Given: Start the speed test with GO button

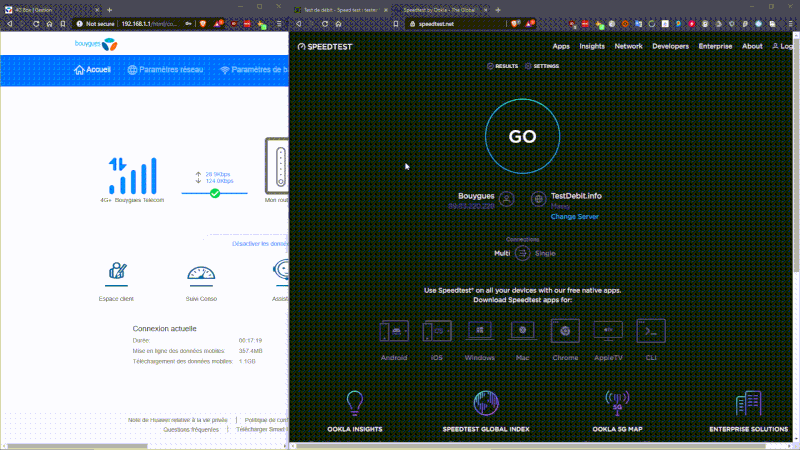Looking at the screenshot, I should [x=522, y=136].
